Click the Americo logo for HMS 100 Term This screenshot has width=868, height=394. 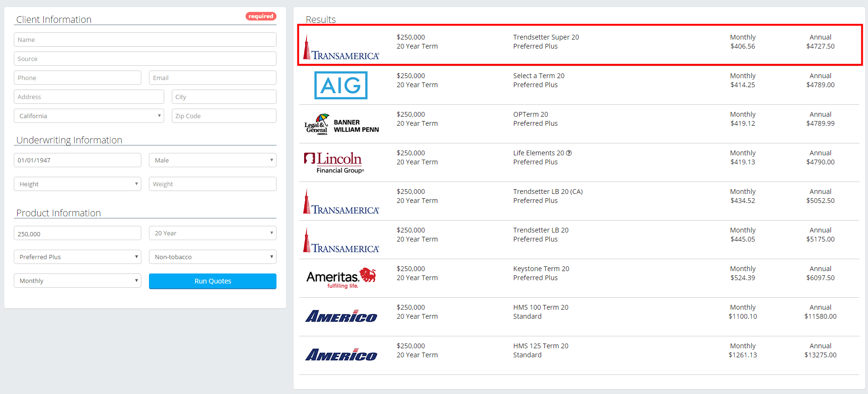click(341, 316)
